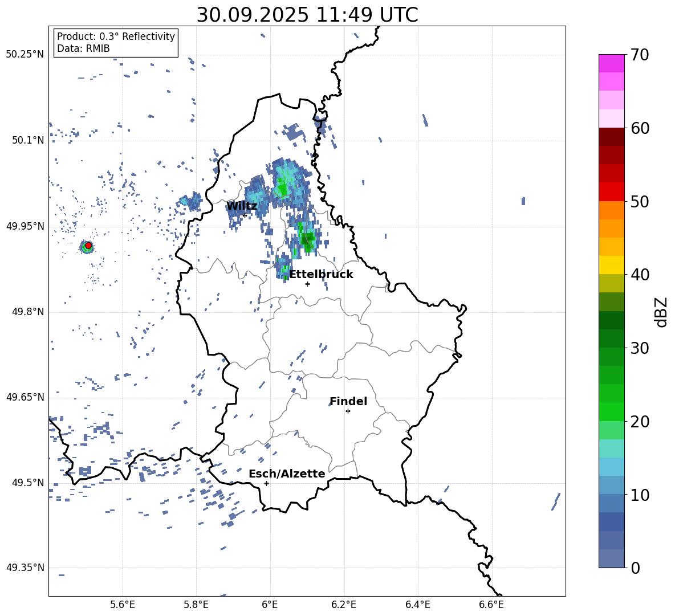Image resolution: width=675 pixels, height=616 pixels.
Task: Click the Wiltz location cross marker
Action: [x=245, y=215]
